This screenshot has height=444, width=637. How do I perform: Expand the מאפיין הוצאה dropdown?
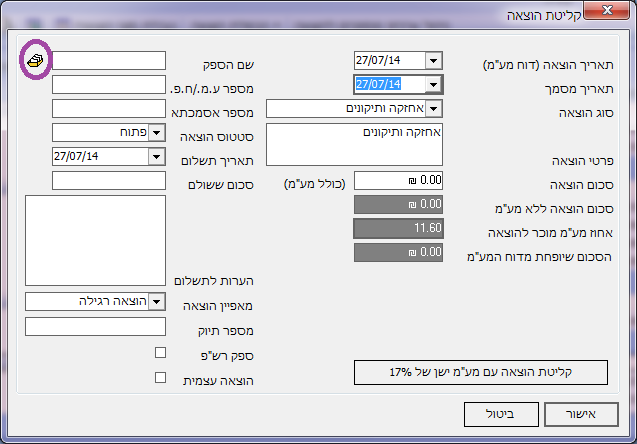coord(157,302)
